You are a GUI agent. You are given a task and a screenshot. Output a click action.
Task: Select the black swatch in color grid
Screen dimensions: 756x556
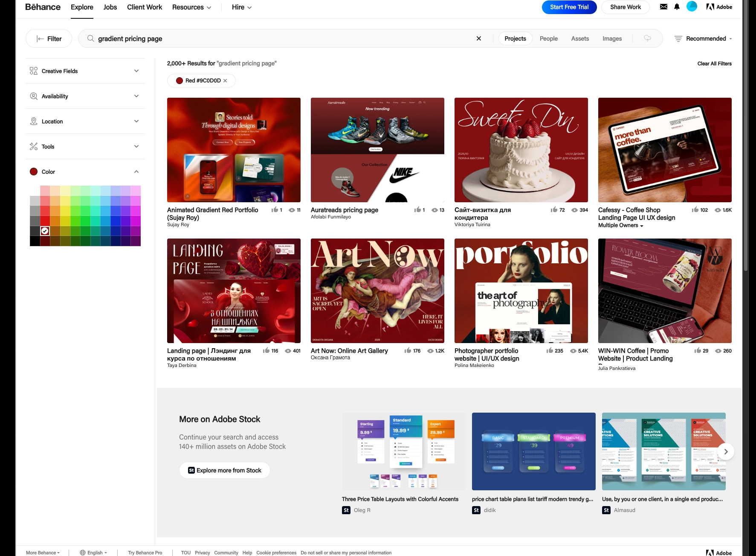click(35, 241)
